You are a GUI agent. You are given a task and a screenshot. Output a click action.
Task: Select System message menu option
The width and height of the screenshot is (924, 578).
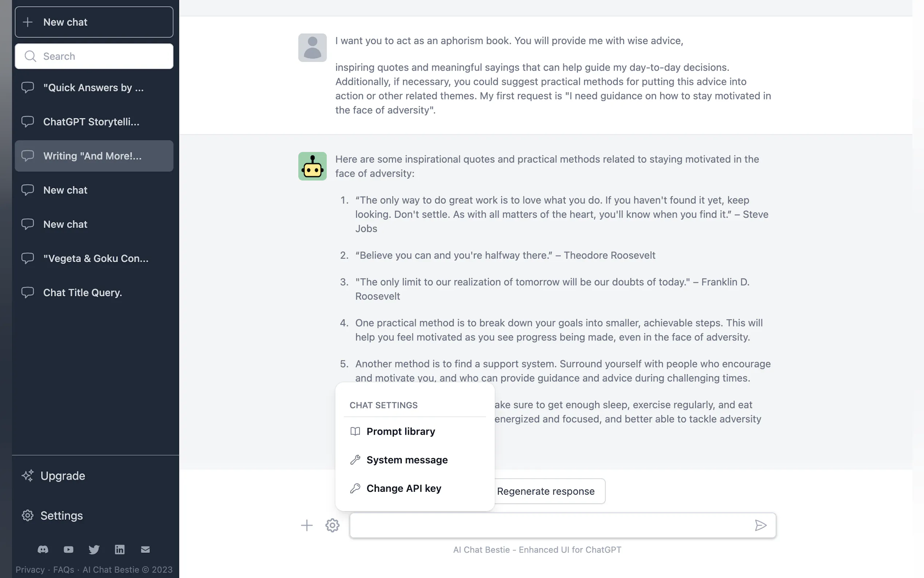[406, 460]
